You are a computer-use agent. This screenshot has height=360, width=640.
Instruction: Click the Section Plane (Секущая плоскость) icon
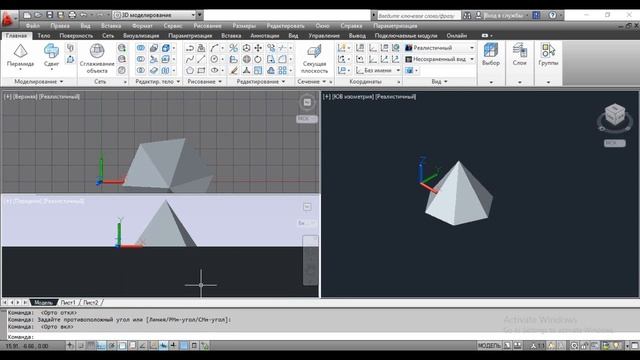(314, 51)
